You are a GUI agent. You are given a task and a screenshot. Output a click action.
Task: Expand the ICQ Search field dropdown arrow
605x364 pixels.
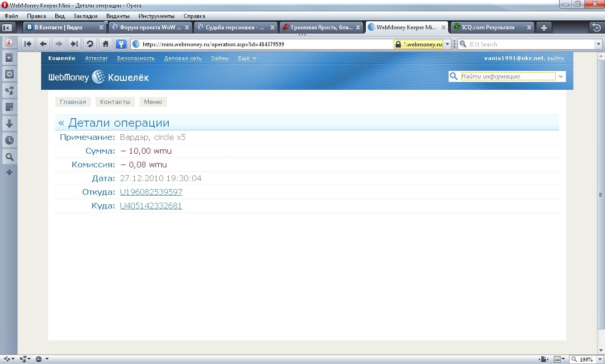597,44
